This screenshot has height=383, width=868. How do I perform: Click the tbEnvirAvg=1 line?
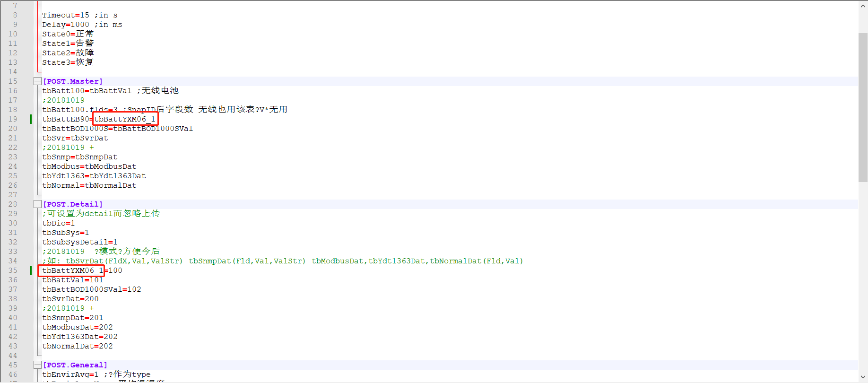click(x=96, y=374)
